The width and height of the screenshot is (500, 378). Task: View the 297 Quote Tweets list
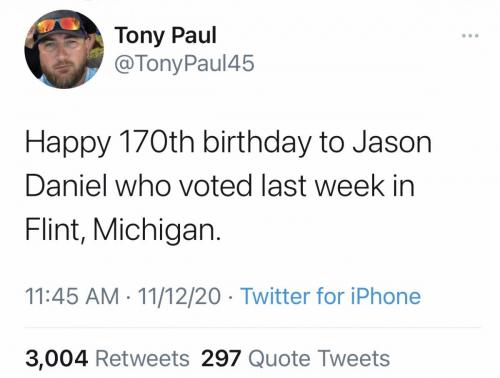click(295, 359)
